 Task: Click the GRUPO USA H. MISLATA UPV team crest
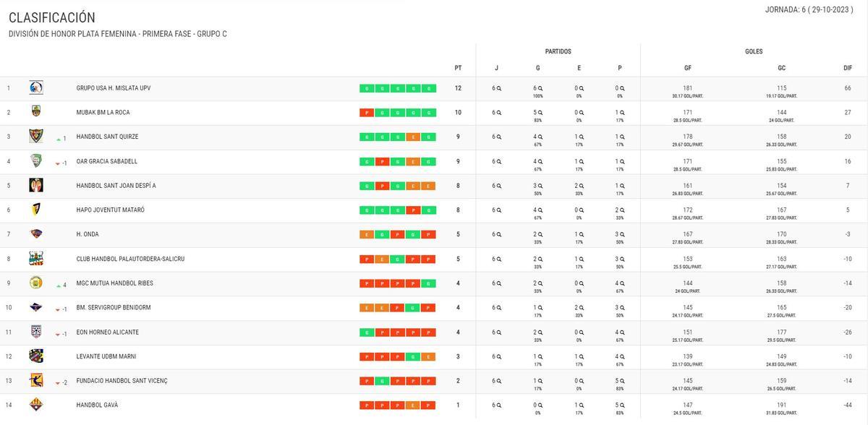(36, 87)
